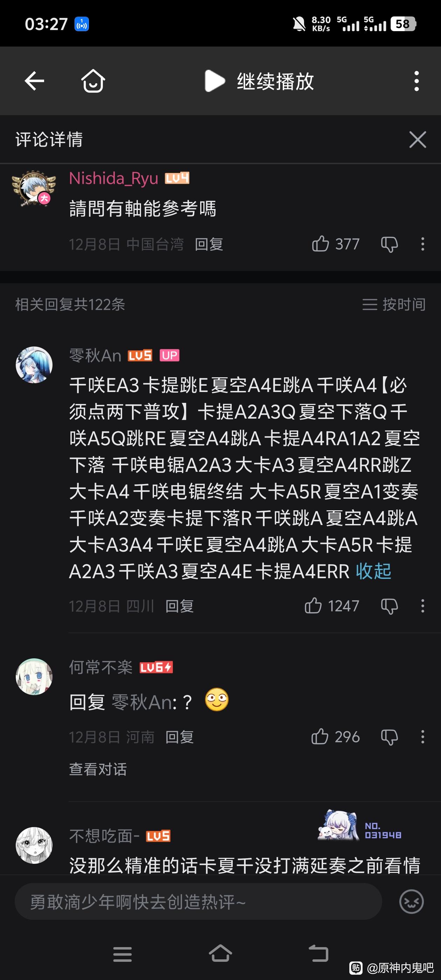Like 零秋An's reply with 1247 likes

pyautogui.click(x=332, y=605)
